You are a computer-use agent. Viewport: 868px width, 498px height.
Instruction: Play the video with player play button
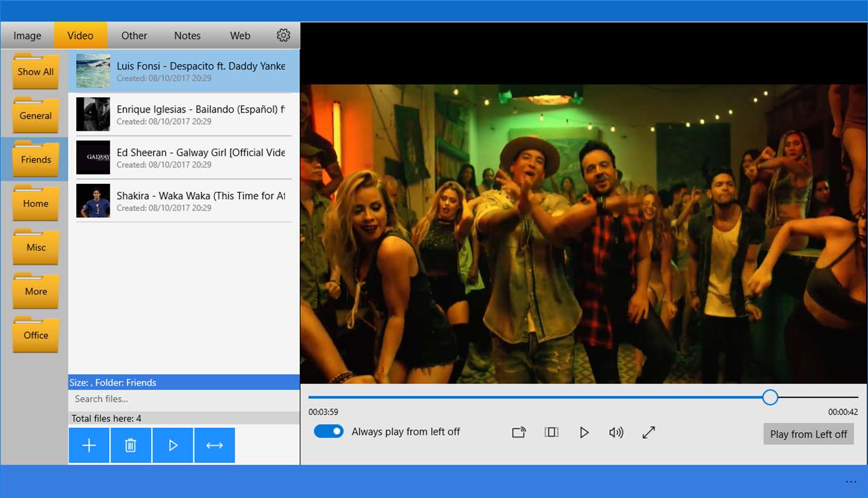pos(584,432)
